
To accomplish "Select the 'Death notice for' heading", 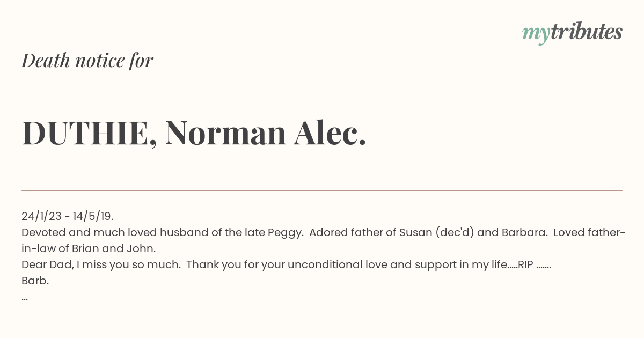I will tap(87, 60).
